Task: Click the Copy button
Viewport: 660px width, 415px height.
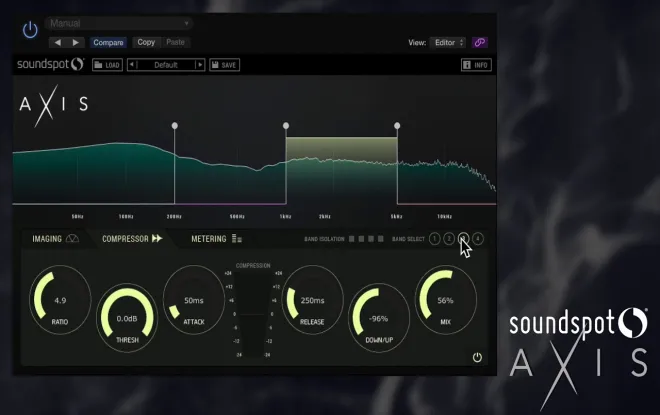Action: click(x=146, y=42)
